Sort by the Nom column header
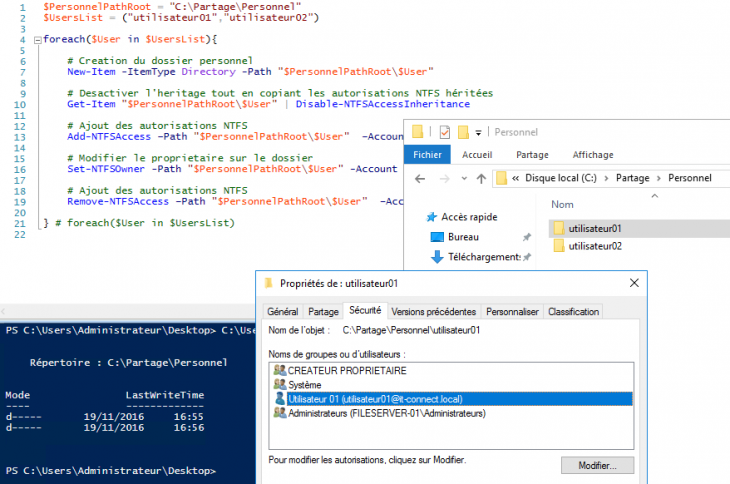This screenshot has width=730, height=484. tap(562, 204)
